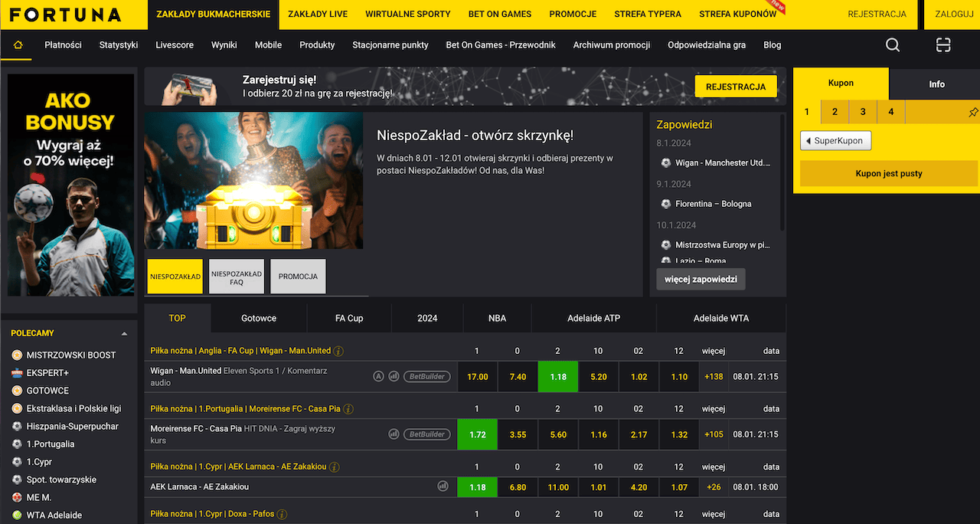Toggle odds 7.40 draw for Wigan - Man.United

point(518,377)
